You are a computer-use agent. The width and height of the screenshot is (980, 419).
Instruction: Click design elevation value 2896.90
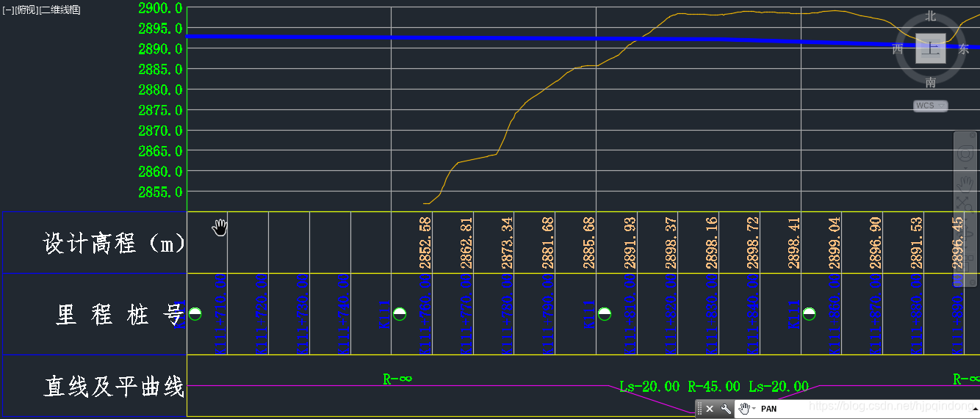pos(875,243)
